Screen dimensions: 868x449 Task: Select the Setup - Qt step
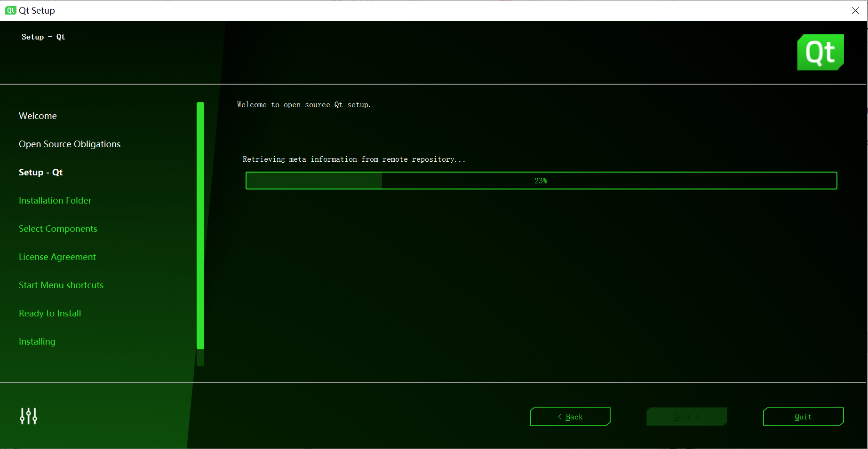click(x=40, y=172)
